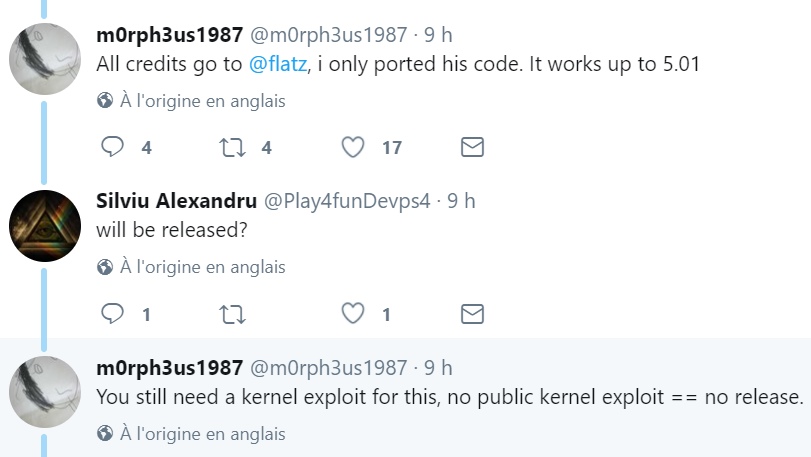The width and height of the screenshot is (811, 457).
Task: Retweet the credits tweet with 4 retweets
Action: point(231,147)
